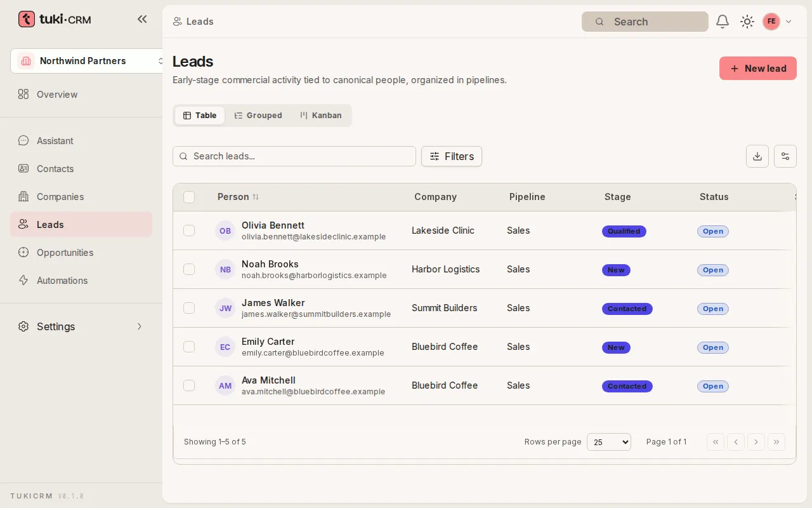
Task: Open Automations in the sidebar
Action: click(x=81, y=281)
